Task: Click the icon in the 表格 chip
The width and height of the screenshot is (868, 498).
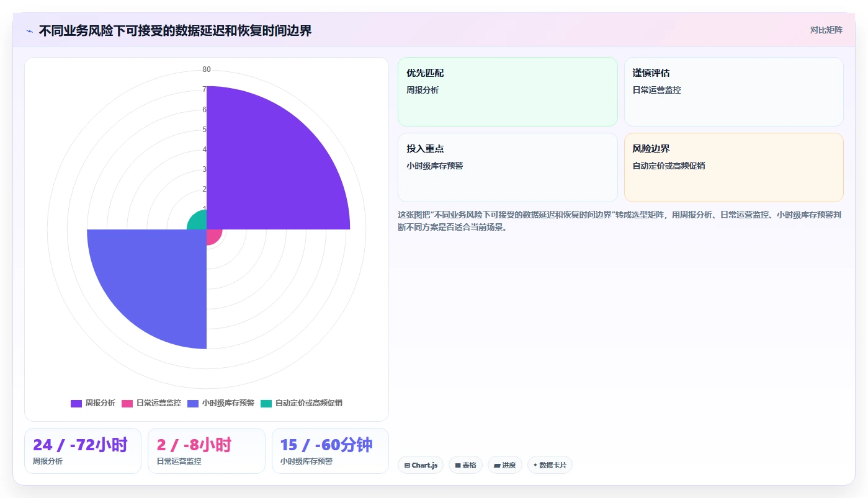Action: point(458,465)
